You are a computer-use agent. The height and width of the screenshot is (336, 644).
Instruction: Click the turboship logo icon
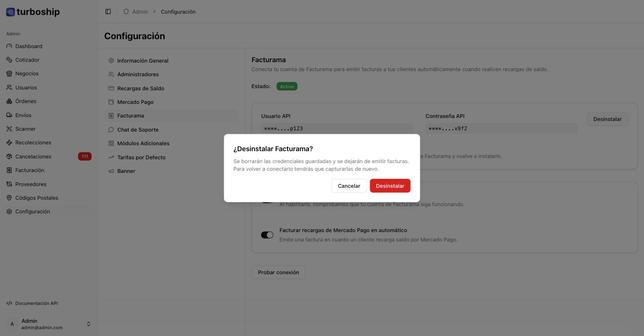click(x=10, y=12)
